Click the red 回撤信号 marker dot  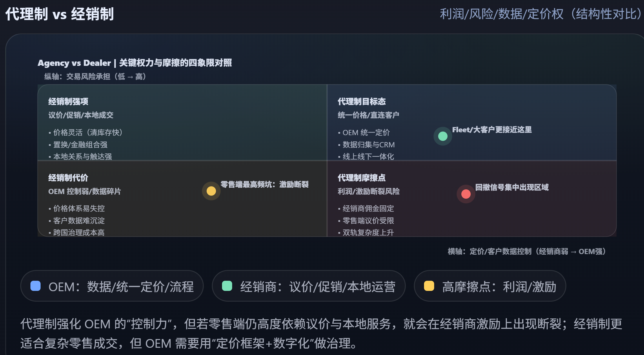(x=466, y=194)
